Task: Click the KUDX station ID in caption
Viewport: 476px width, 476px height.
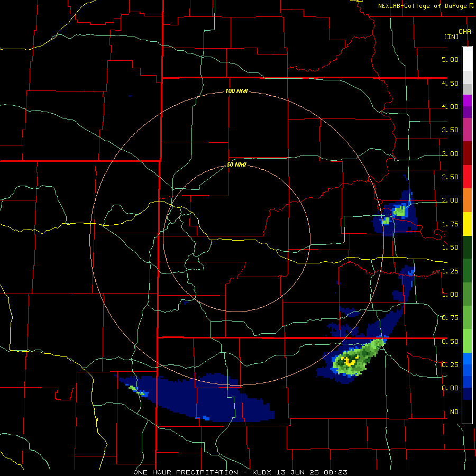Action: pyautogui.click(x=263, y=472)
